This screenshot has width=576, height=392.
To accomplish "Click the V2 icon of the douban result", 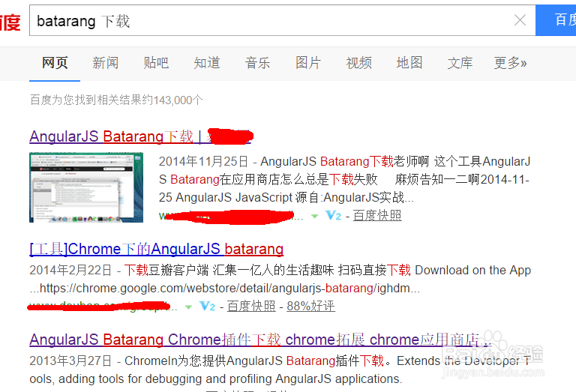I will pos(207,306).
